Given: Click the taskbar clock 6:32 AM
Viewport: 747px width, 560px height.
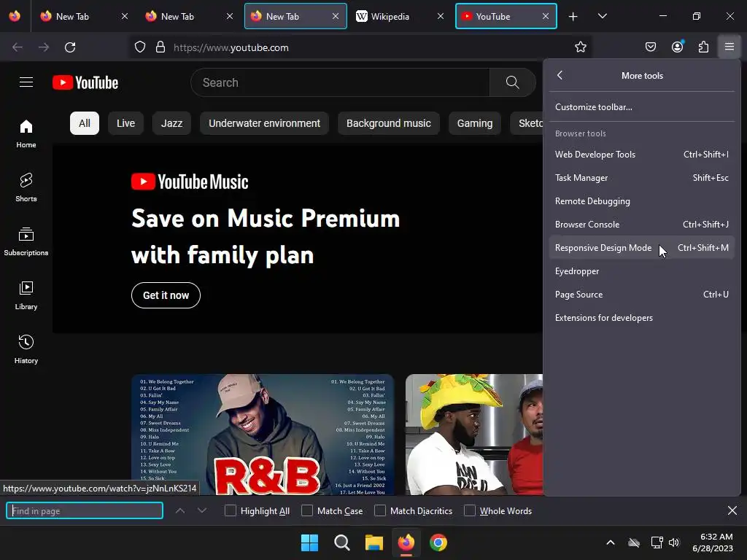Looking at the screenshot, I should (x=713, y=542).
